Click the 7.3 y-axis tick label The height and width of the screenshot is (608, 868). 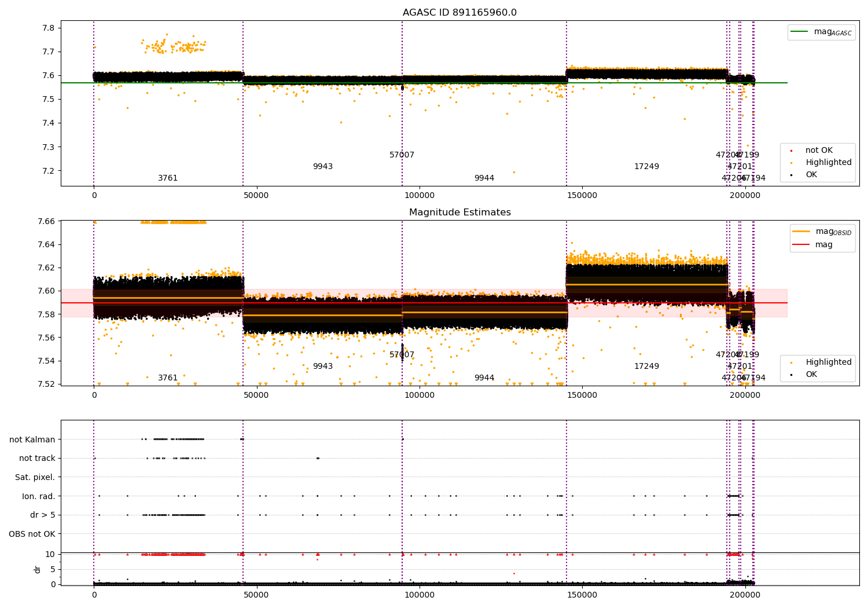point(49,147)
